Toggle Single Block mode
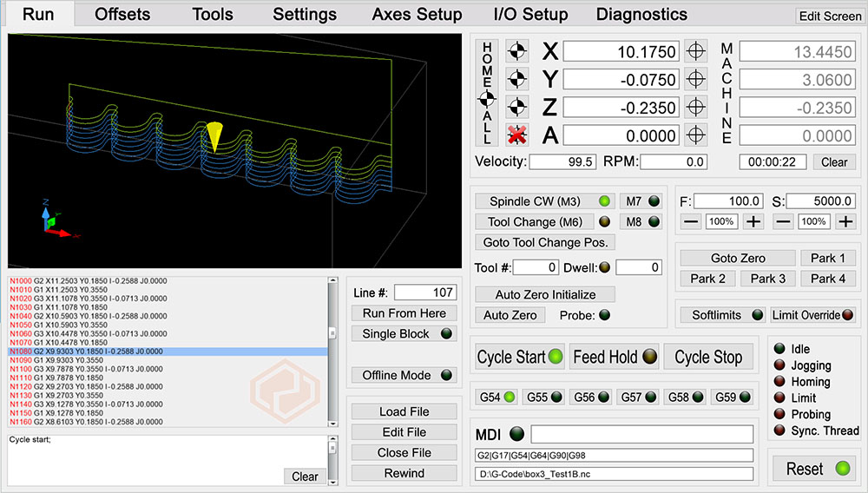The image size is (868, 493). (404, 334)
